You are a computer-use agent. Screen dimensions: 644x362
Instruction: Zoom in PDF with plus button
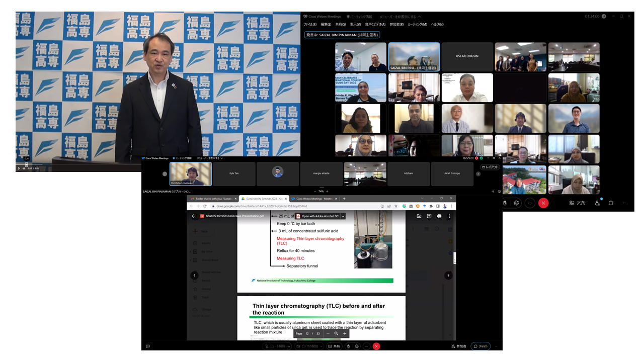pyautogui.click(x=345, y=333)
